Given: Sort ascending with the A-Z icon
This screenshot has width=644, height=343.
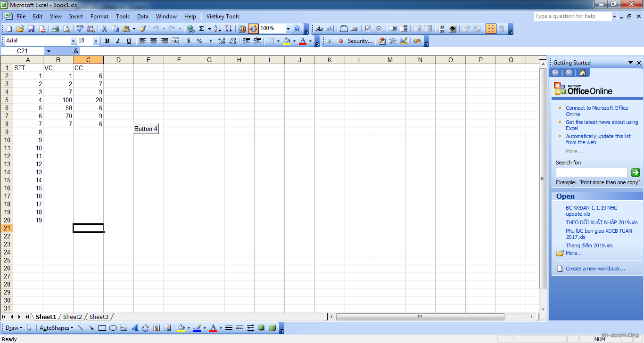Looking at the screenshot, I should coord(217,29).
